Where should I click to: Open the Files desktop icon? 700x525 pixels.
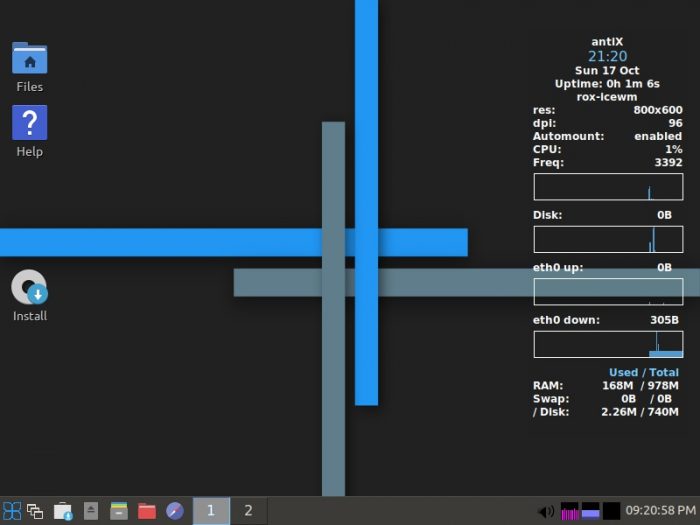[29, 60]
